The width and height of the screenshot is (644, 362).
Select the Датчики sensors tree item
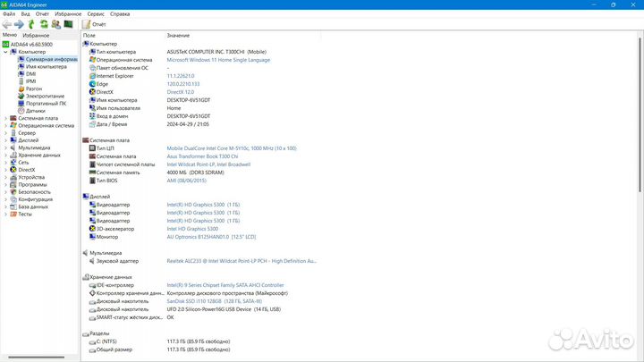click(36, 111)
